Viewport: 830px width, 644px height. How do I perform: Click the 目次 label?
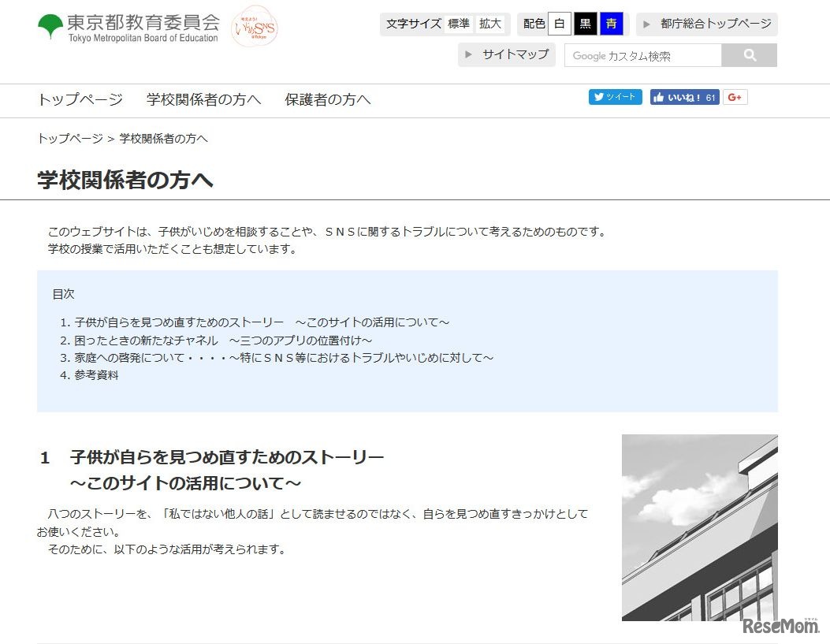point(64,294)
